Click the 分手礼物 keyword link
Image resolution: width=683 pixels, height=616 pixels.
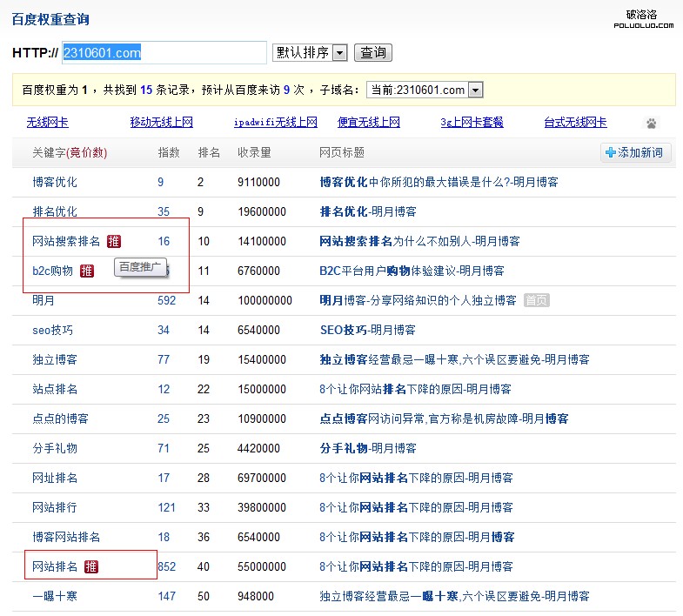pos(55,448)
